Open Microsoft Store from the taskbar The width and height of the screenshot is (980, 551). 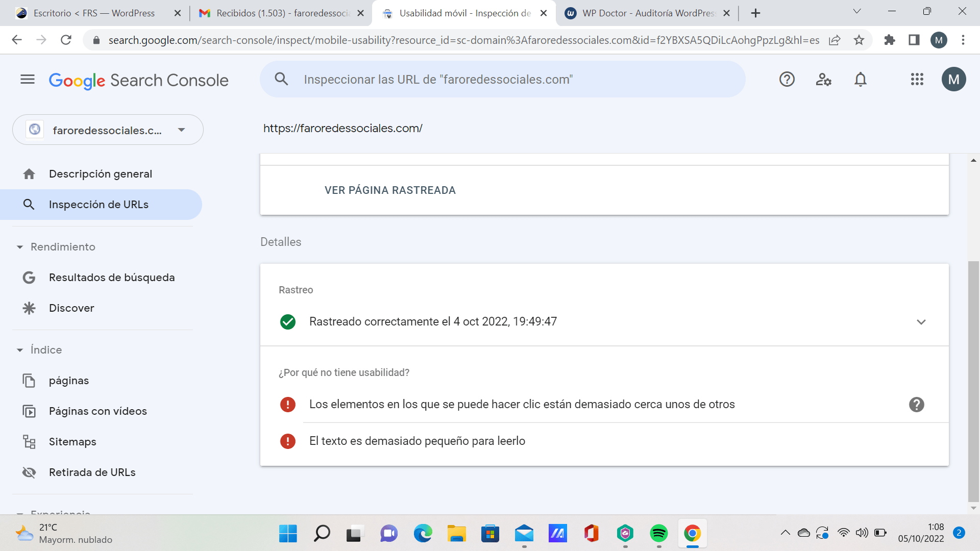coord(490,534)
